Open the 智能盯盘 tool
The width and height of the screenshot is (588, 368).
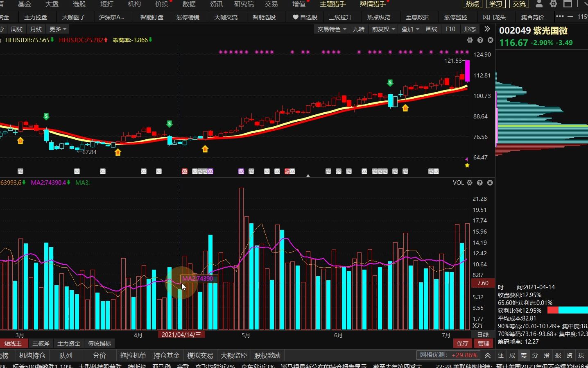click(x=152, y=17)
